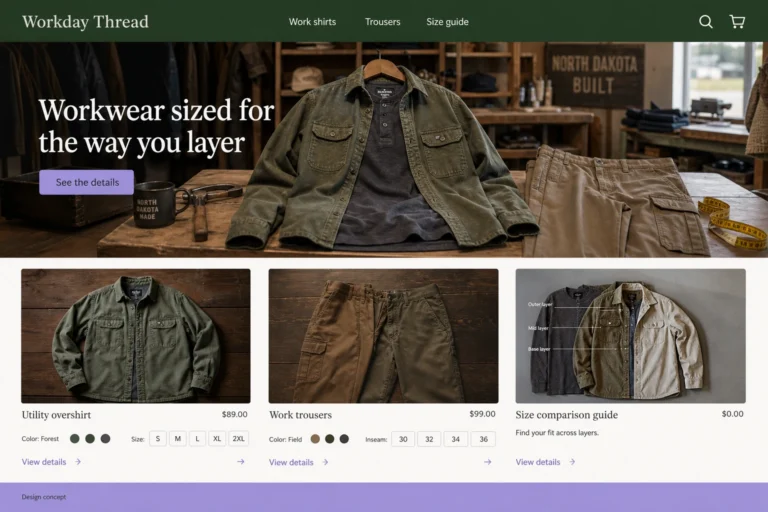Open the Work trousers product image
The height and width of the screenshot is (512, 768).
(x=384, y=336)
